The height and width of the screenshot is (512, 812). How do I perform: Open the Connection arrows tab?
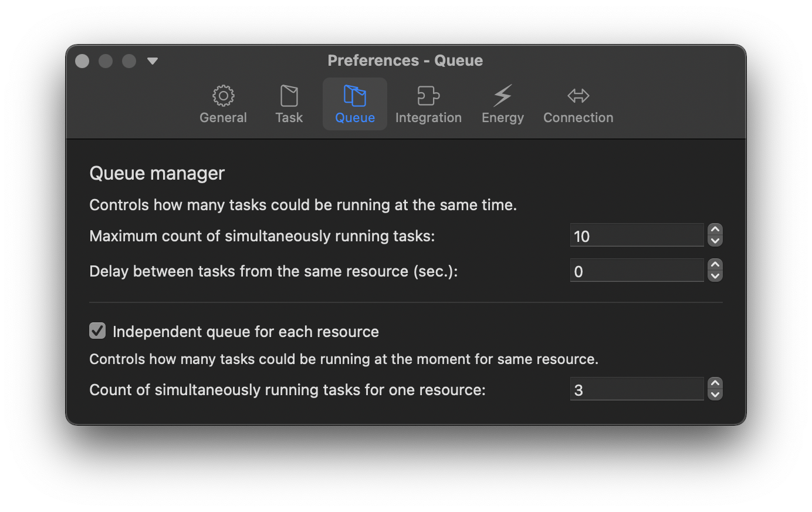pyautogui.click(x=578, y=96)
